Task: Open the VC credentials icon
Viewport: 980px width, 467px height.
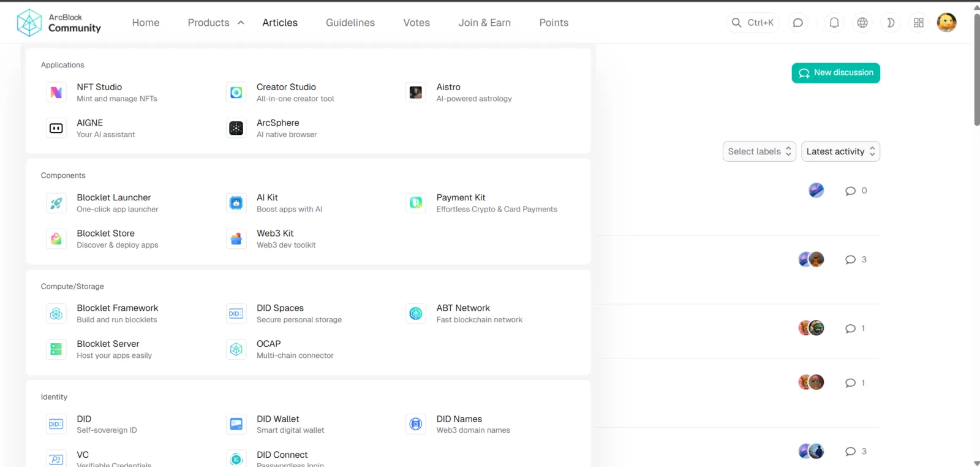Action: [x=56, y=459]
